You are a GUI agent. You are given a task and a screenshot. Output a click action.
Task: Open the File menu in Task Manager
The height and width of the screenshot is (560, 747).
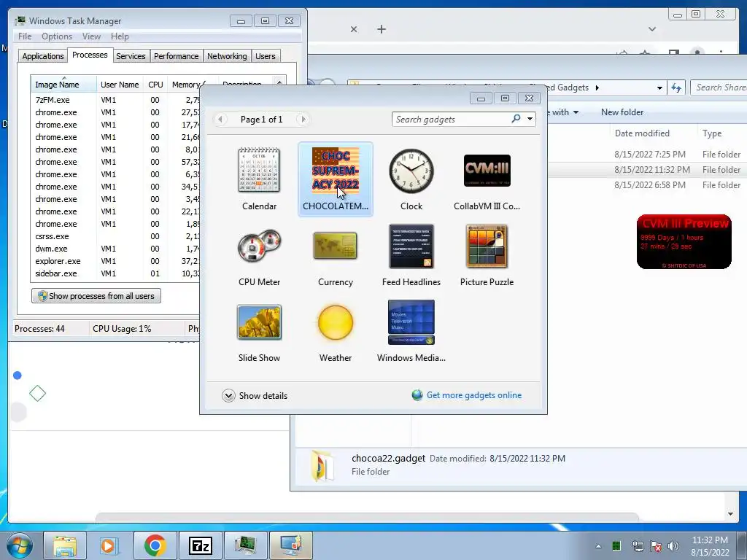(x=25, y=36)
